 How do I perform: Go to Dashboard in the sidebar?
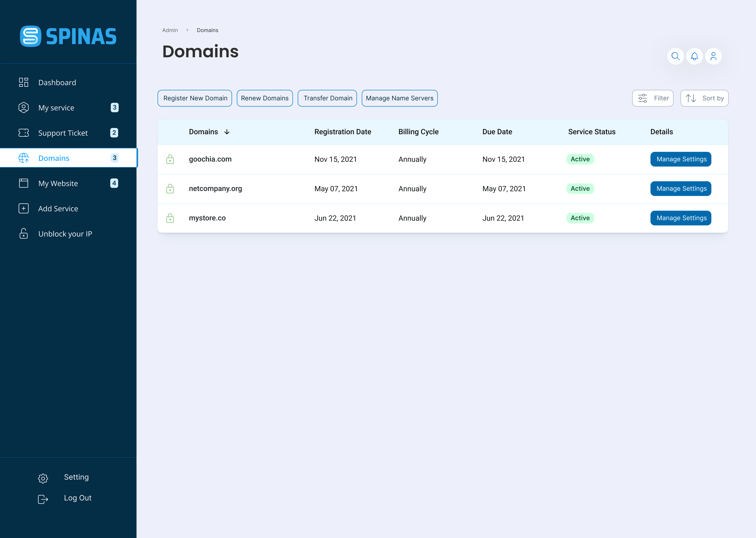57,82
